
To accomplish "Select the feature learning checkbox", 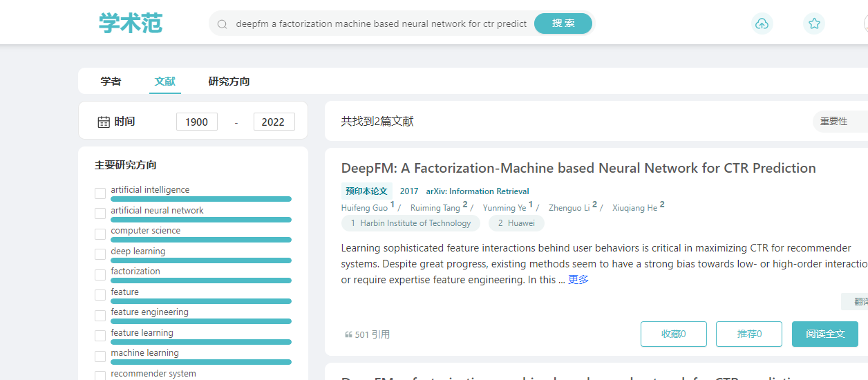I will pyautogui.click(x=100, y=336).
